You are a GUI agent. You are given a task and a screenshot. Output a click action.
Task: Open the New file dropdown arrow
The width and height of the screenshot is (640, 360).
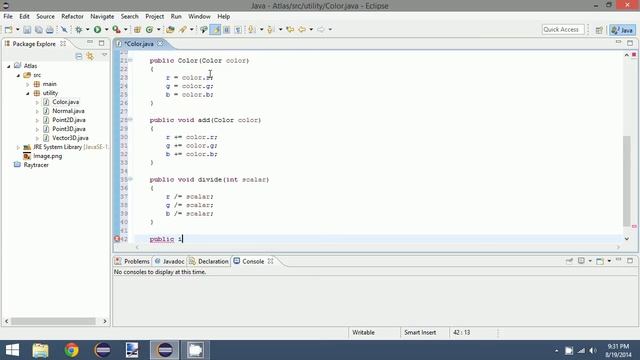[18, 29]
